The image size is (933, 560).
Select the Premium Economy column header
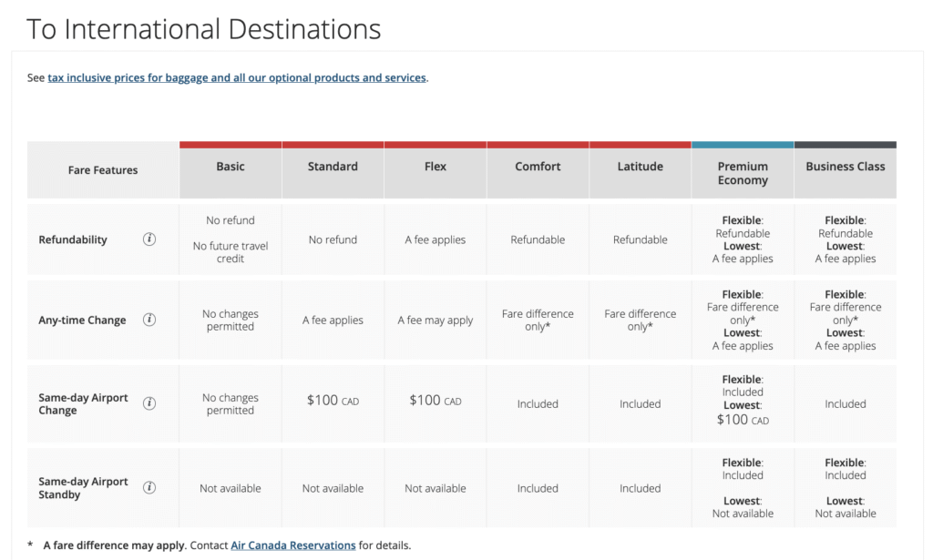[x=743, y=173]
